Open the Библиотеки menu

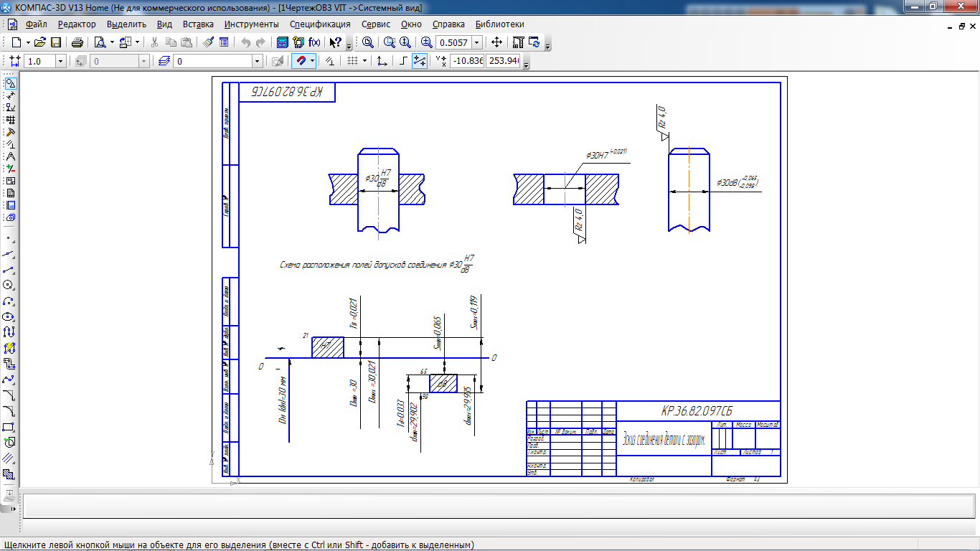[x=500, y=24]
